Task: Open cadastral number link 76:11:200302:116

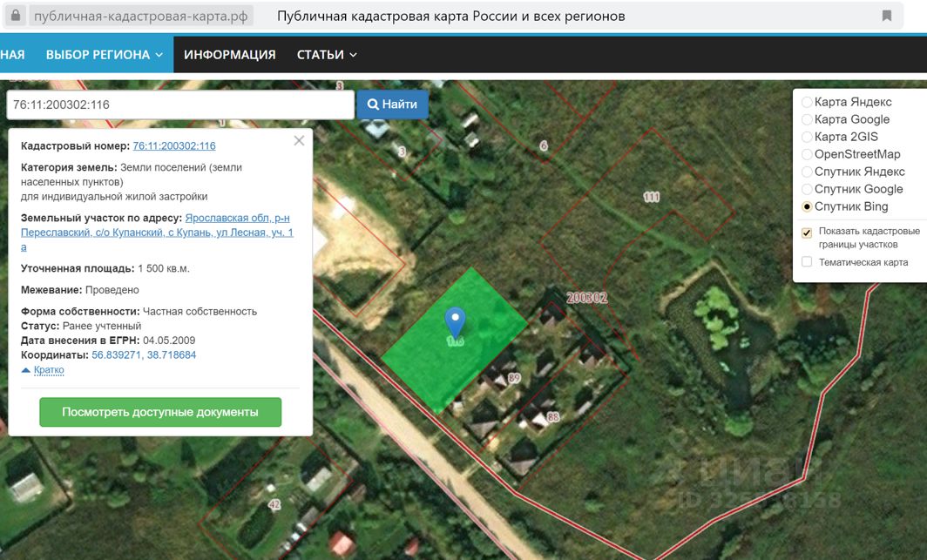Action: click(174, 146)
